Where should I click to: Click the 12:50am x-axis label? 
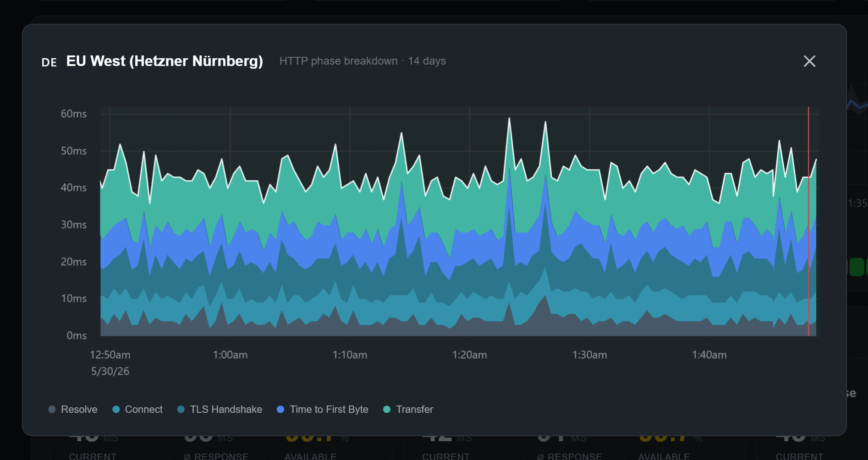[110, 355]
